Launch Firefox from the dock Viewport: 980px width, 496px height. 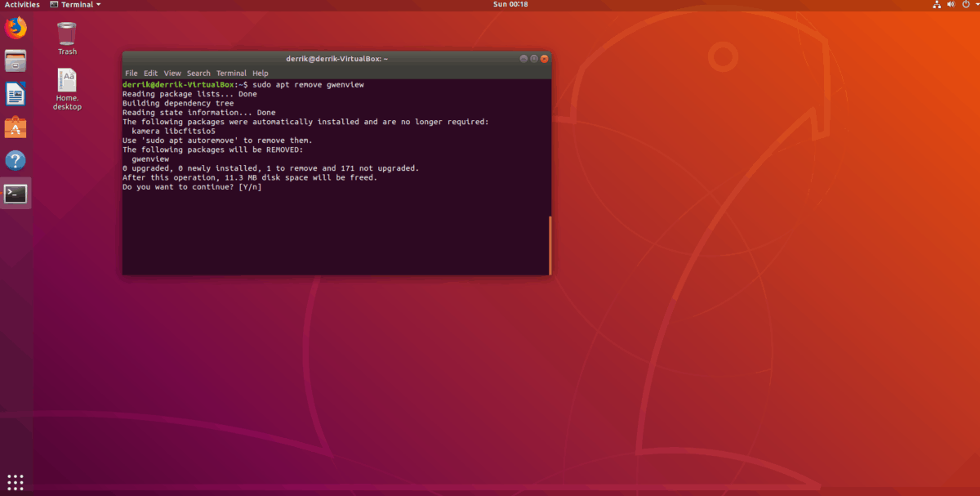coord(16,27)
